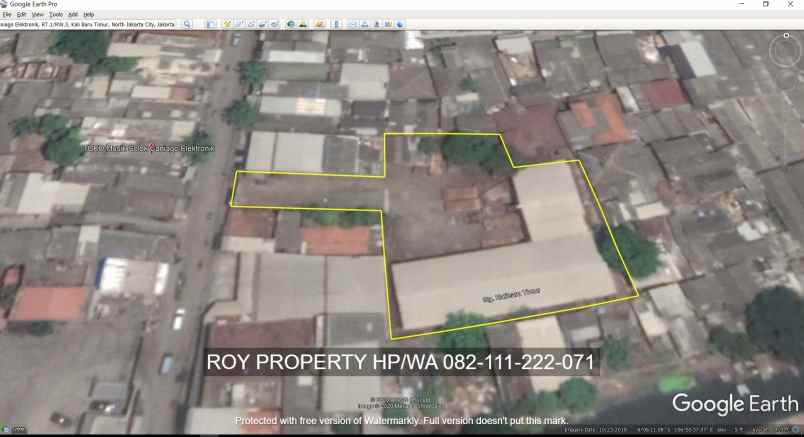Open the Add menu
Viewport: 804px width, 437px height.
[x=73, y=15]
